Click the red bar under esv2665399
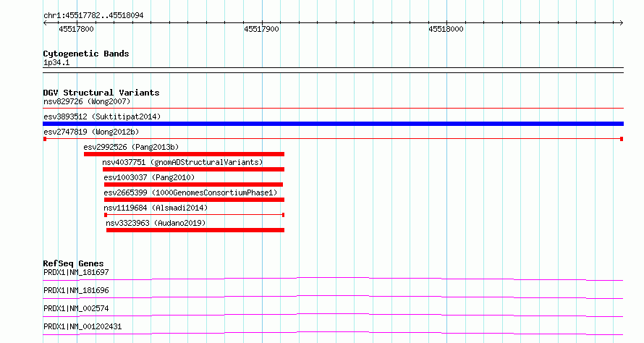The image size is (644, 343). 194,200
